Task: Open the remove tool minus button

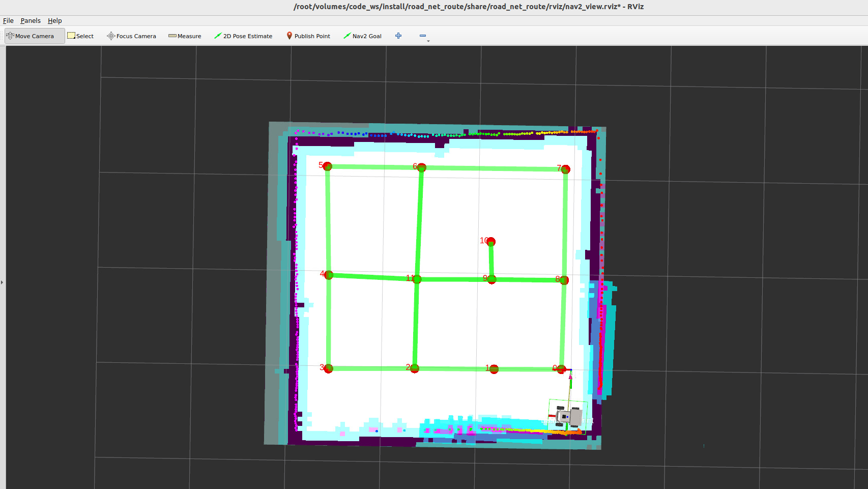Action: (x=423, y=36)
